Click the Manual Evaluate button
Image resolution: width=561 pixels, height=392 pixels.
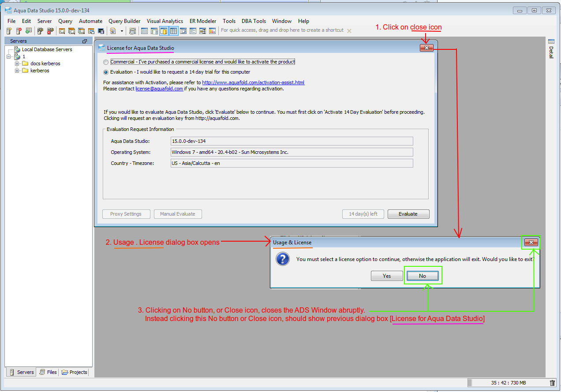[178, 214]
